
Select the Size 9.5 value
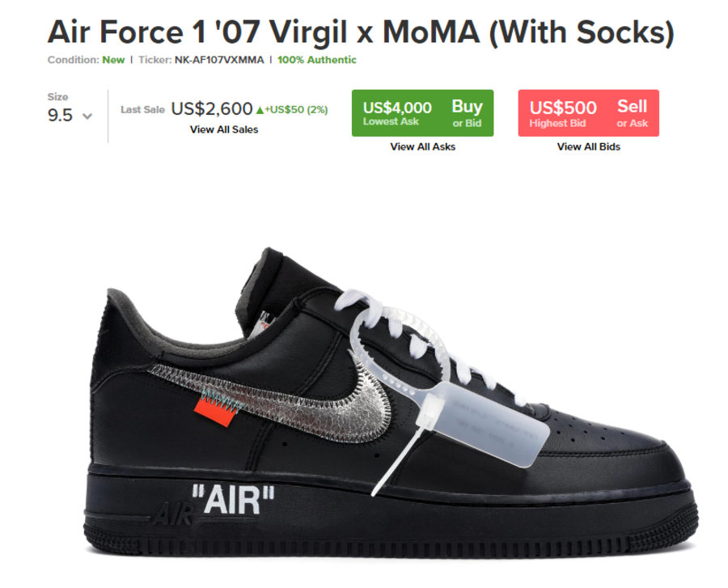click(60, 115)
